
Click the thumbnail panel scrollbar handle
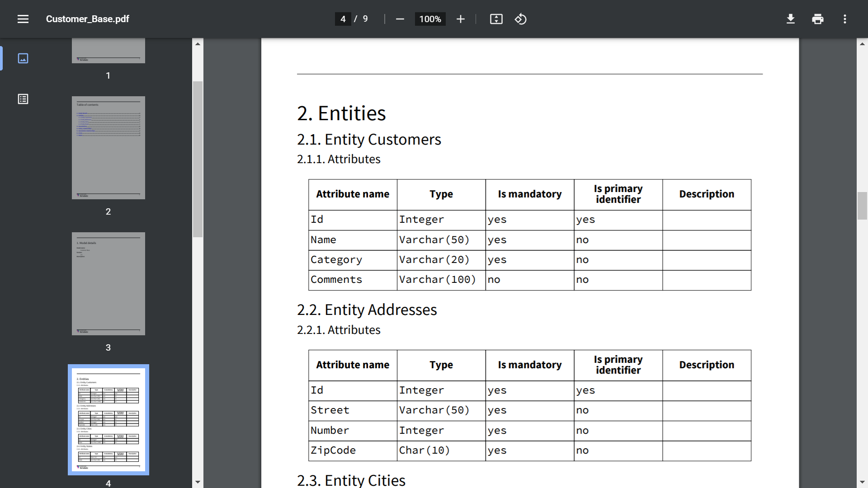[x=198, y=159]
